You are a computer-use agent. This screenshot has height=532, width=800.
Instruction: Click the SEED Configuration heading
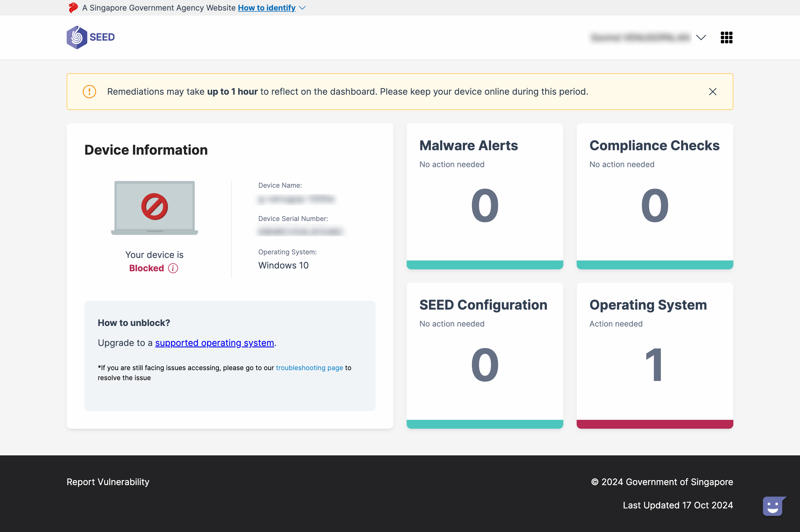pos(483,305)
